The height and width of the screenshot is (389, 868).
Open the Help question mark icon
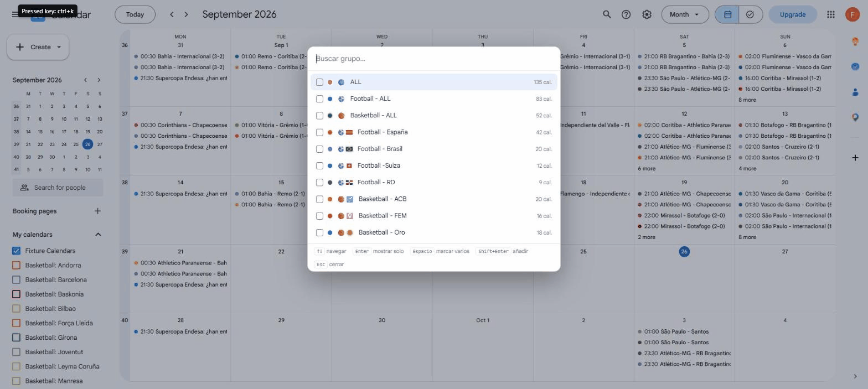(626, 14)
